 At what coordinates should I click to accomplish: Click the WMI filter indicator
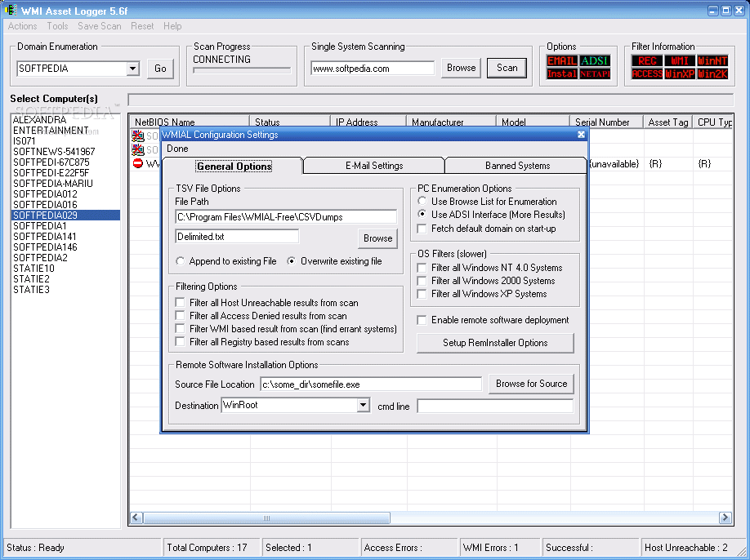pos(680,60)
